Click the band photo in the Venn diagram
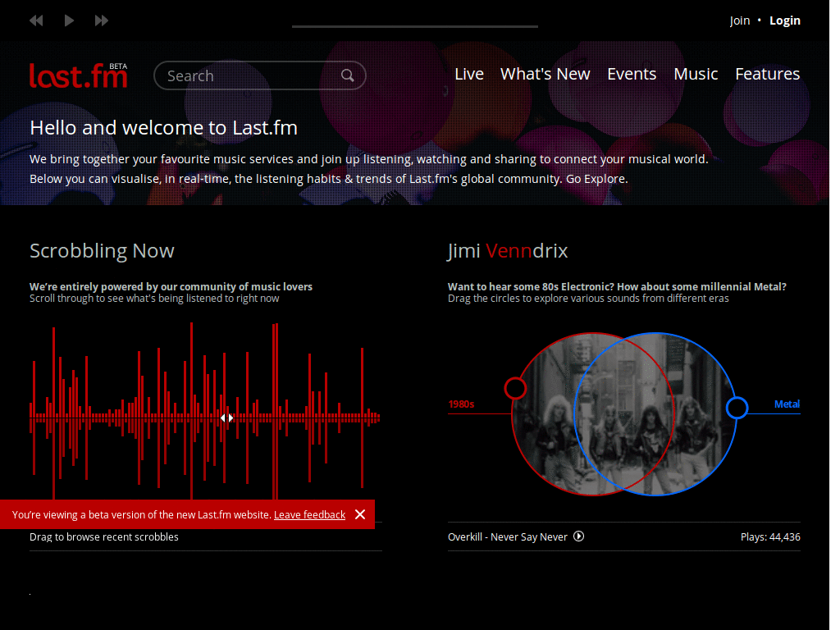The height and width of the screenshot is (630, 840). point(624,414)
